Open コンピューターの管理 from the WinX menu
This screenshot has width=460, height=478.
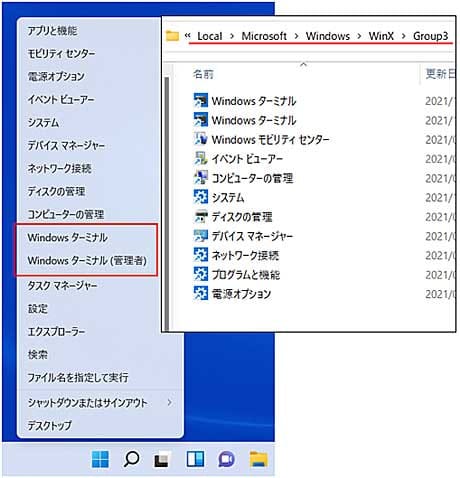tap(66, 214)
